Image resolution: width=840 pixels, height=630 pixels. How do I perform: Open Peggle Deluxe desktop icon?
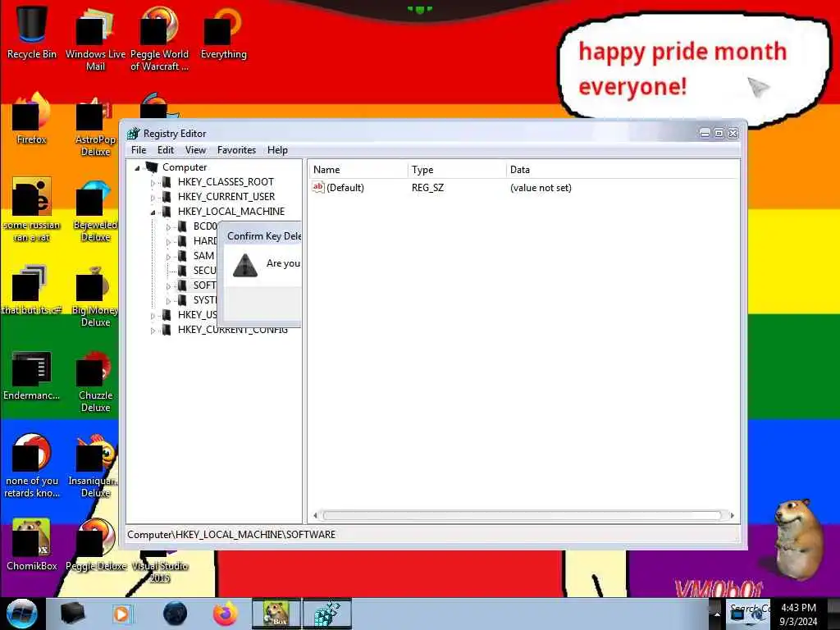95,545
